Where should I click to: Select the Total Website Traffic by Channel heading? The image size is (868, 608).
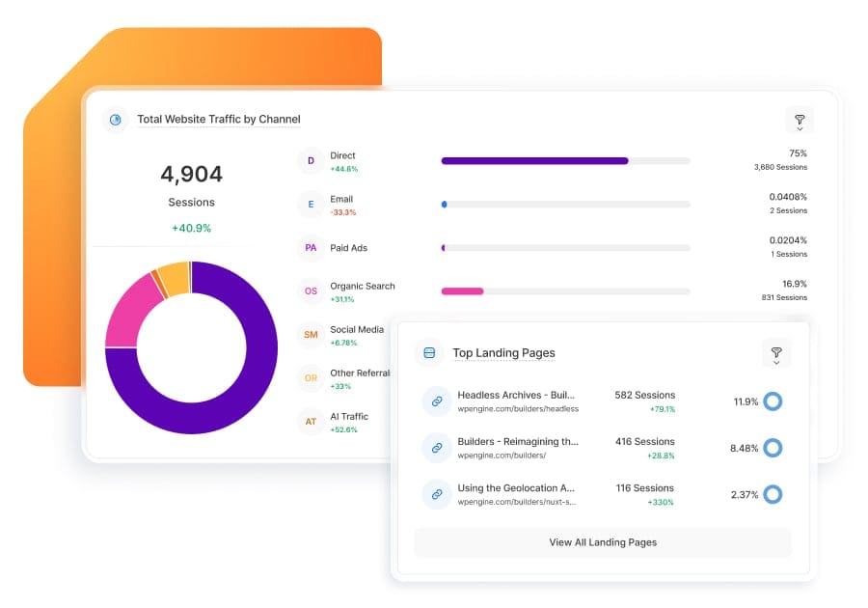(x=217, y=119)
